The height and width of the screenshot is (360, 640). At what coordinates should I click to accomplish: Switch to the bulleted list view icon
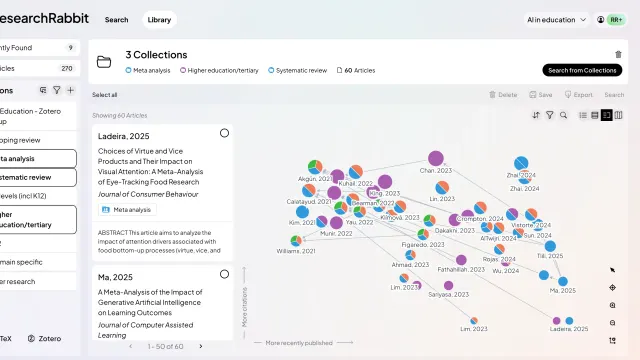(583, 116)
